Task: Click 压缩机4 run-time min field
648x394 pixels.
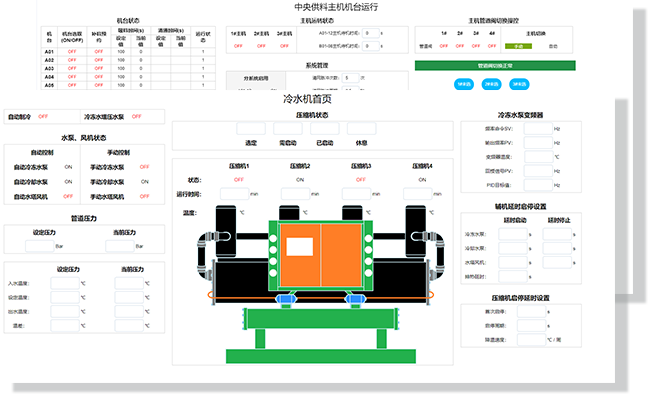Action: coord(417,193)
